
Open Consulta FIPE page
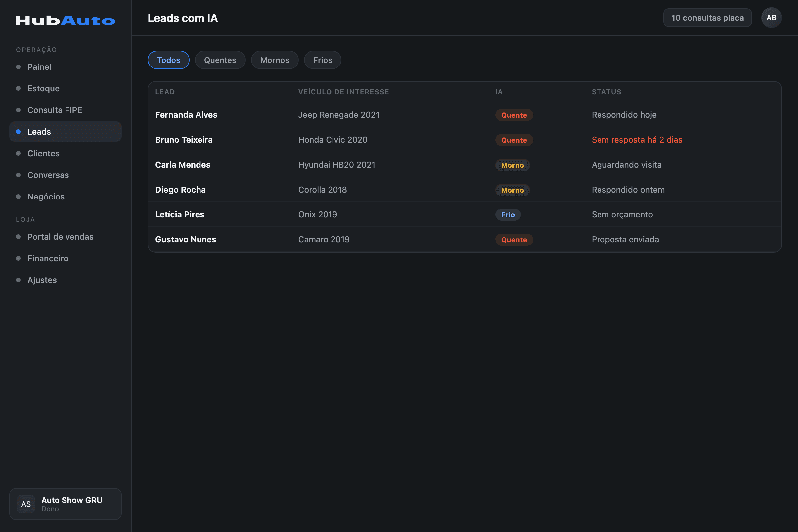coord(66,110)
